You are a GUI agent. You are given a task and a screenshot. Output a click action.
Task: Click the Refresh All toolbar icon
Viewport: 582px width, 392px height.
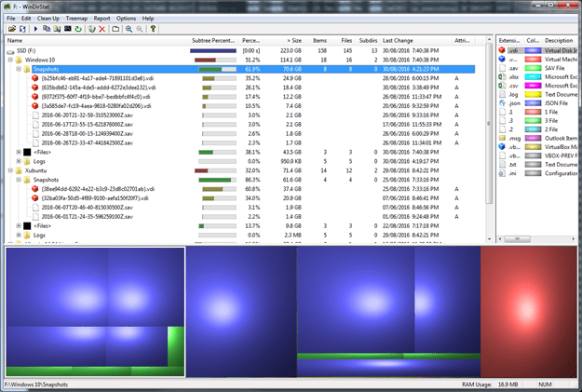click(x=22, y=29)
